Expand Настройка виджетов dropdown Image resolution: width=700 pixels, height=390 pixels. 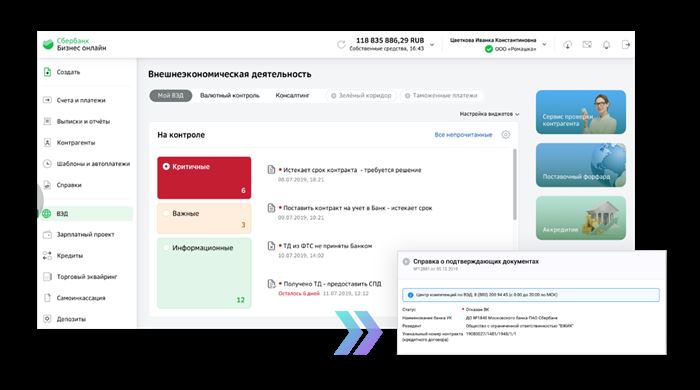pos(489,114)
